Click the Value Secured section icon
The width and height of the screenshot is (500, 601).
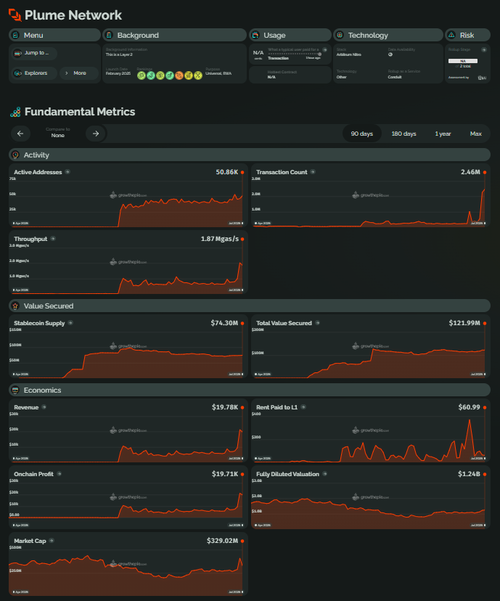click(x=15, y=306)
